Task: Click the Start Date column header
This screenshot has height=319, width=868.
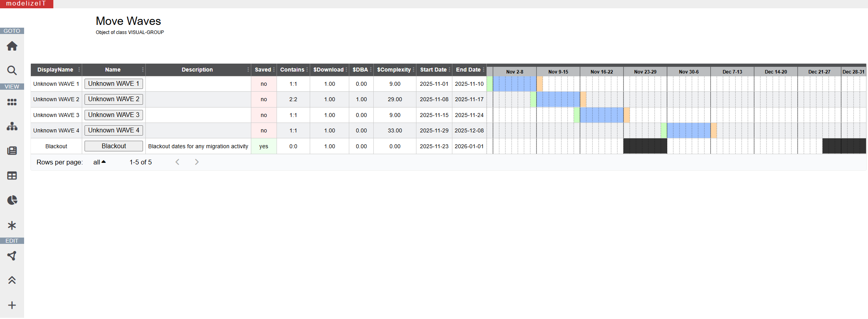Action: (x=433, y=70)
